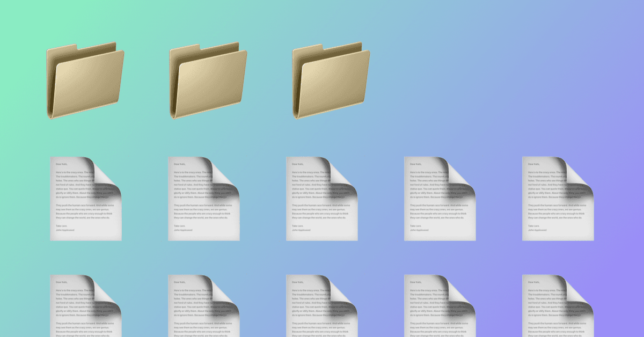The height and width of the screenshot is (337, 644).
Task: Open the last document in the bottom row
Action: [x=558, y=309]
